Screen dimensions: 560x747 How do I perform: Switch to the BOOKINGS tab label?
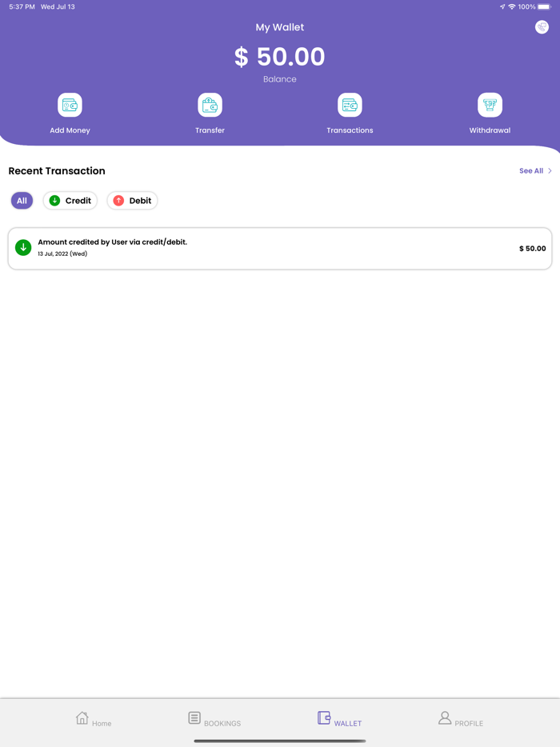222,723
